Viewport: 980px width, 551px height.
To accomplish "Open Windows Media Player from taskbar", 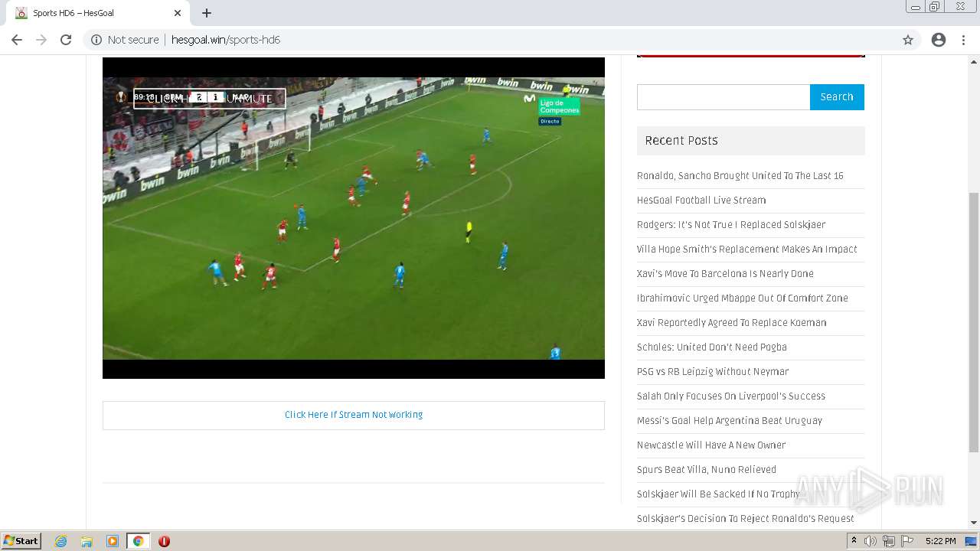I will click(x=113, y=541).
